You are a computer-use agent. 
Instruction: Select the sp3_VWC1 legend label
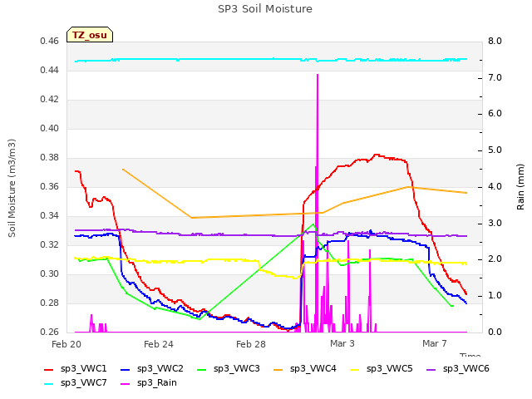[84, 369]
